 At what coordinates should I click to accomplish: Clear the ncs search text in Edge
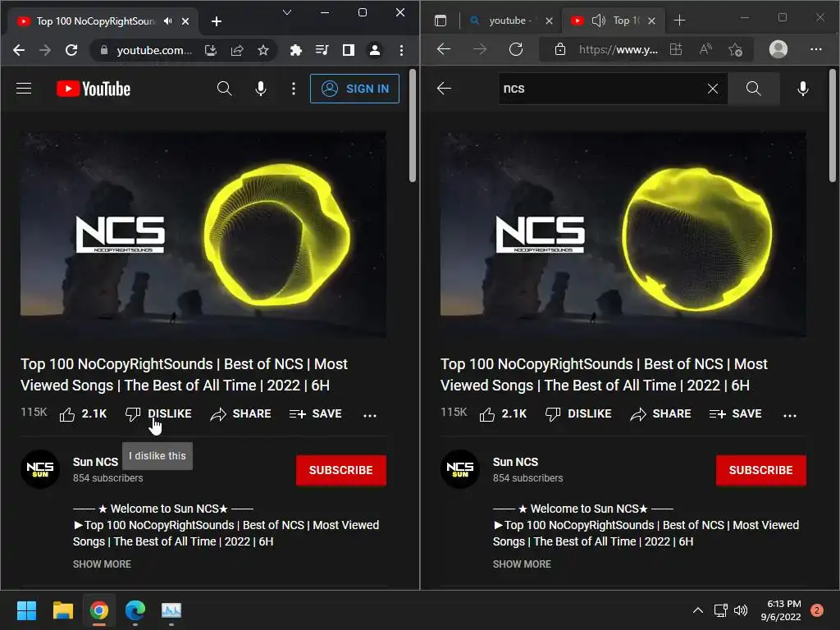pyautogui.click(x=713, y=89)
